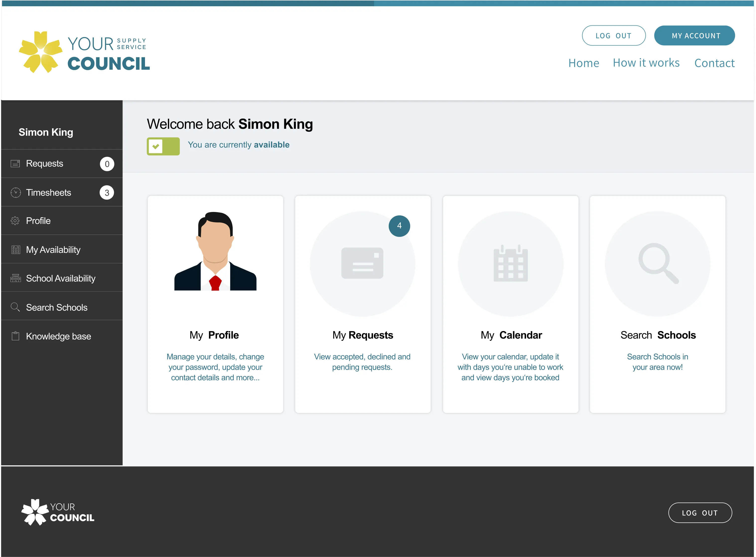Click the Your Council header logo
The image size is (756, 557).
coord(84,52)
